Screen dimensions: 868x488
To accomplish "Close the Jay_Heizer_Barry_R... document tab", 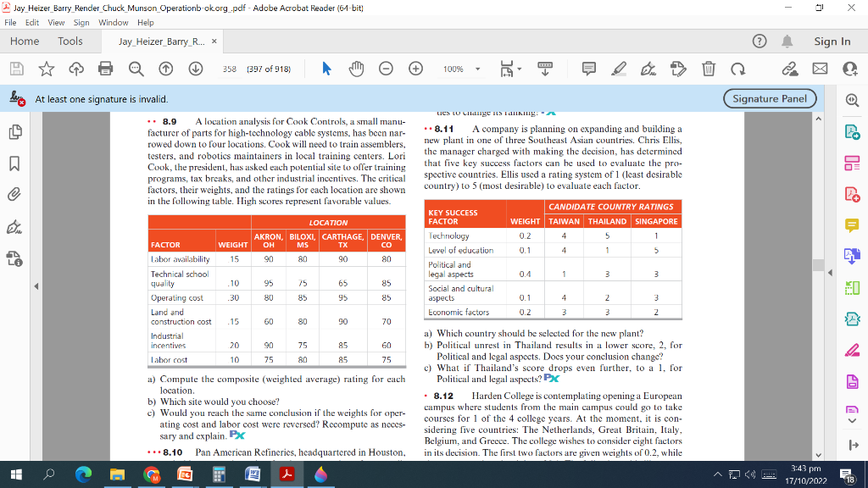I will pyautogui.click(x=214, y=42).
